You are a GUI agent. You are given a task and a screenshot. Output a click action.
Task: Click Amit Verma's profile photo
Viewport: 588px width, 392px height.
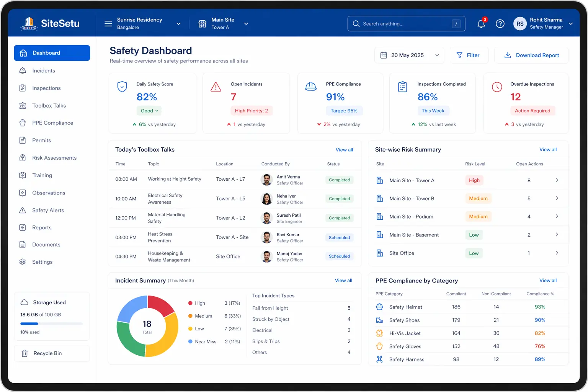click(x=266, y=180)
